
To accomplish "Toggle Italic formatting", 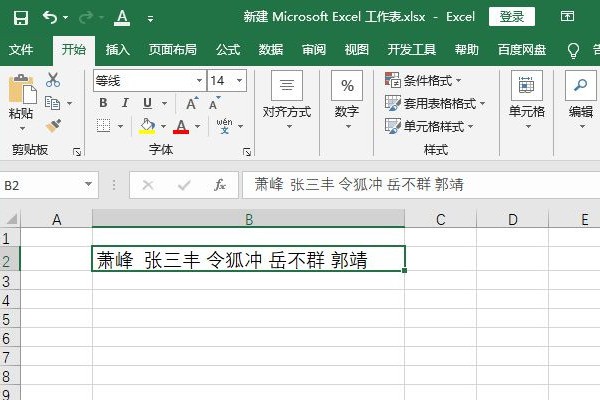I will coord(125,103).
